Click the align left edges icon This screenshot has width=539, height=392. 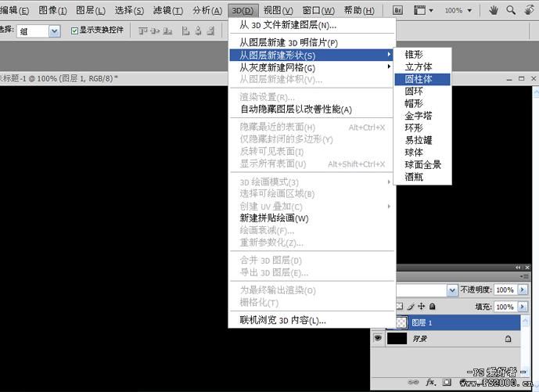(185, 31)
